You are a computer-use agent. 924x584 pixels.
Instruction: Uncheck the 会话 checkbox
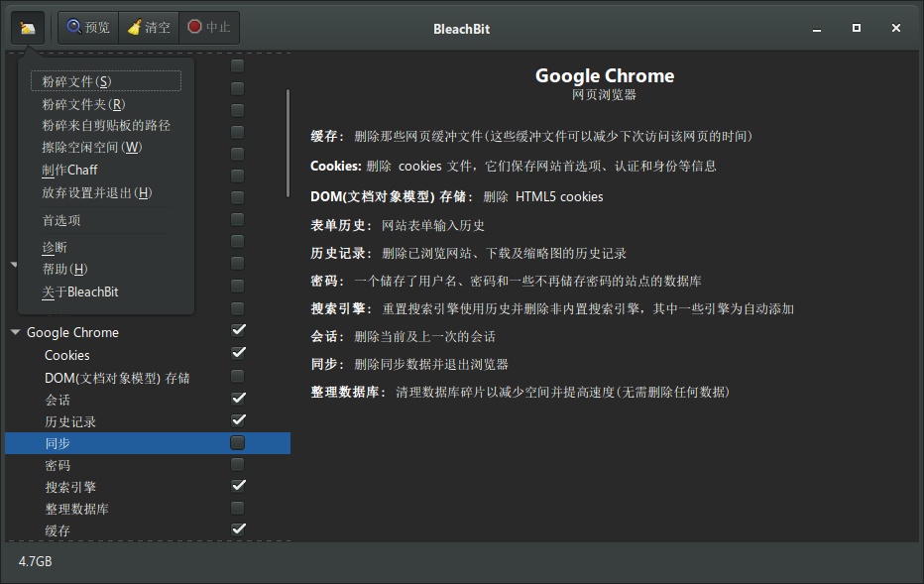[x=238, y=399]
